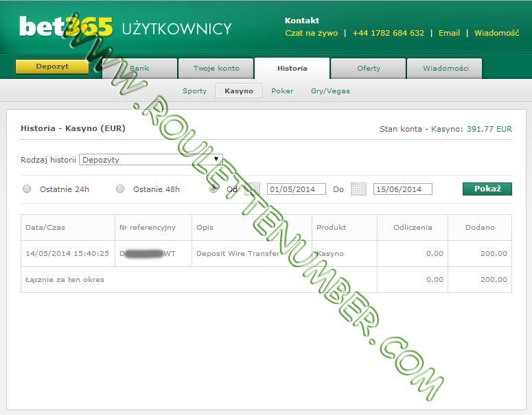
Task: Click the end date field 15/06/2014
Action: tap(403, 189)
